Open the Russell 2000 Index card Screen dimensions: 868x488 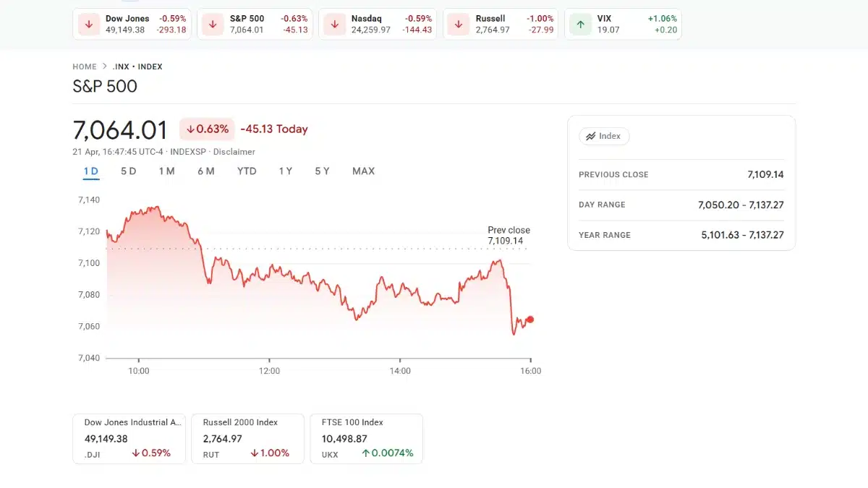(x=247, y=438)
